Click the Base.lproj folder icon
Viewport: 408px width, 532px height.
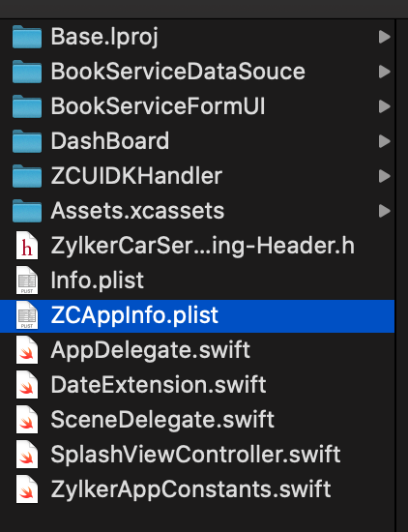[x=27, y=37]
